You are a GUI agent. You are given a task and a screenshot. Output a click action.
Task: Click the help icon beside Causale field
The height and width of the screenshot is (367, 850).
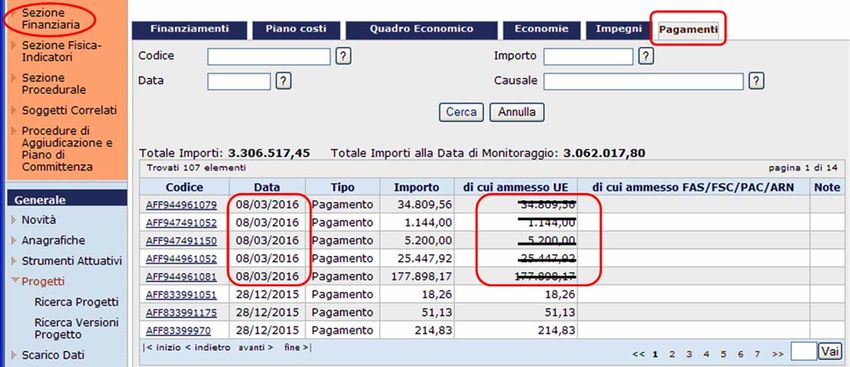click(756, 81)
